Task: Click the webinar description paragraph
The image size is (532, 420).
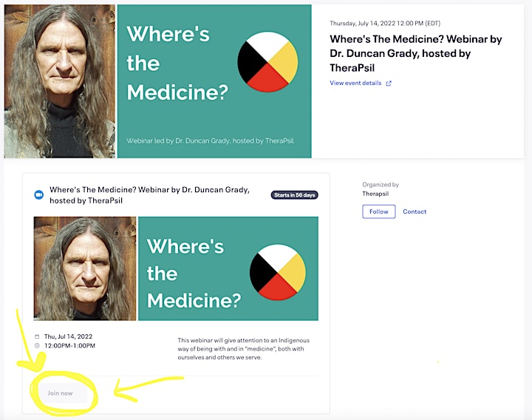Action: click(x=244, y=349)
